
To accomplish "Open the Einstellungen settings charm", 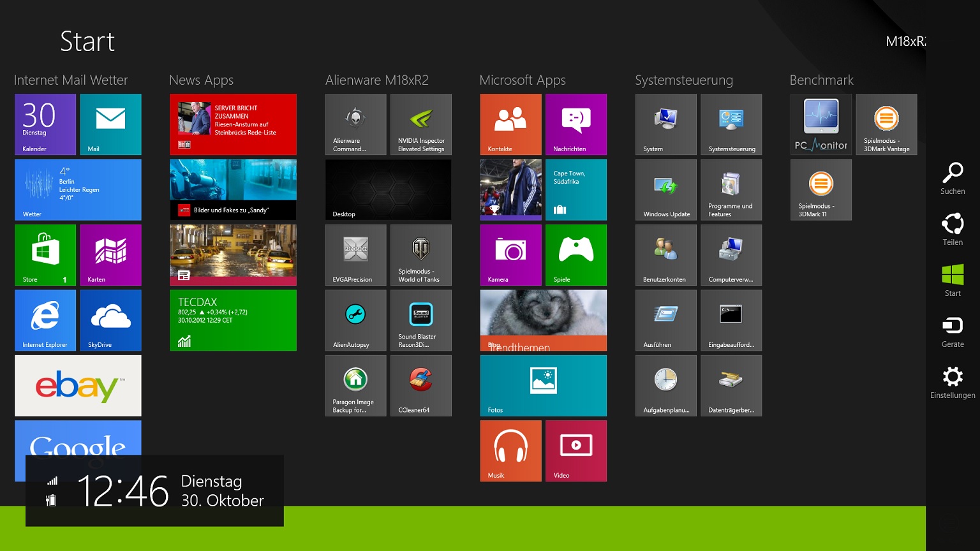I will tap(952, 382).
